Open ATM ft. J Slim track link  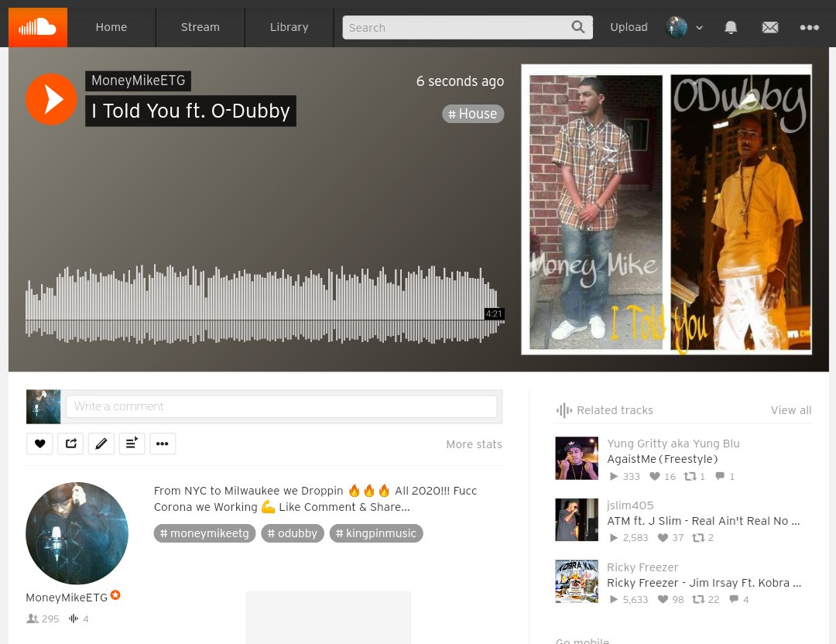coord(703,521)
